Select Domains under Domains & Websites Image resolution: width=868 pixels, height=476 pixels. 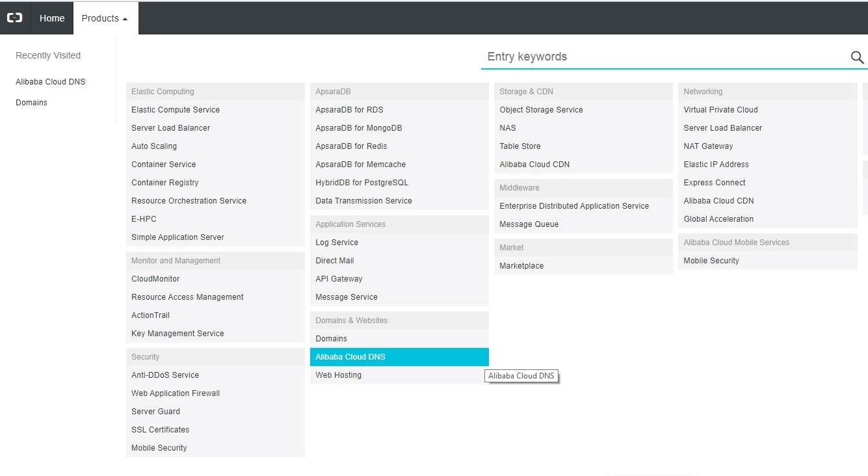tap(399, 339)
